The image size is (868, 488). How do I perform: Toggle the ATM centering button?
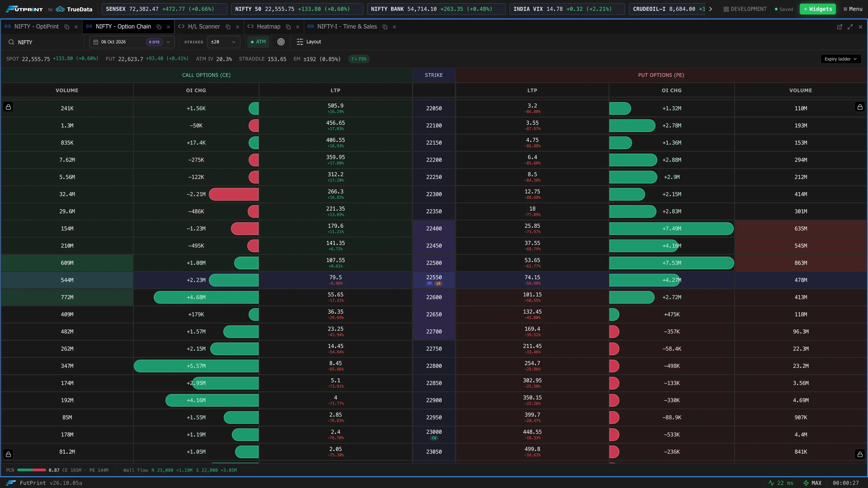pos(258,42)
